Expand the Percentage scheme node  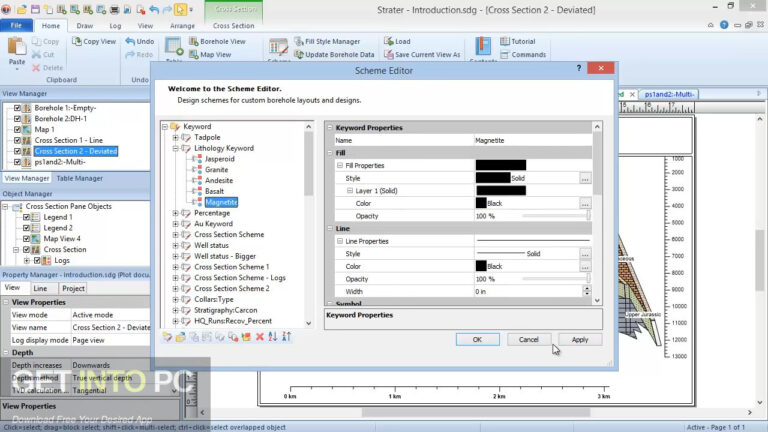point(175,213)
